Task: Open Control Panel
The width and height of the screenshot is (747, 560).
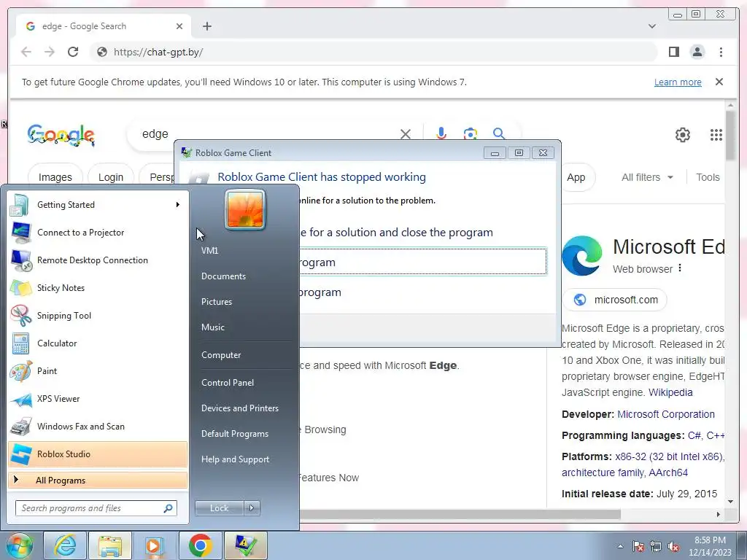Action: tap(228, 382)
